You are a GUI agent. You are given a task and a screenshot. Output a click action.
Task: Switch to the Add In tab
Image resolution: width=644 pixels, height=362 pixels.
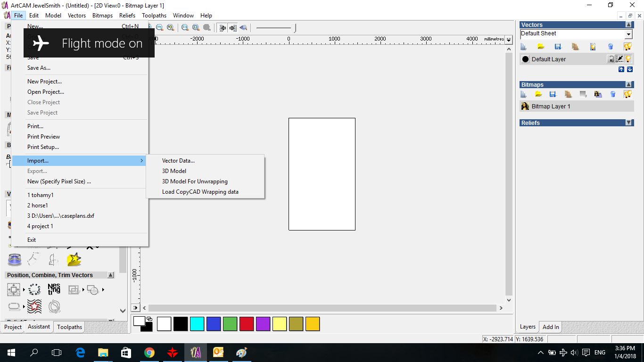pyautogui.click(x=551, y=327)
